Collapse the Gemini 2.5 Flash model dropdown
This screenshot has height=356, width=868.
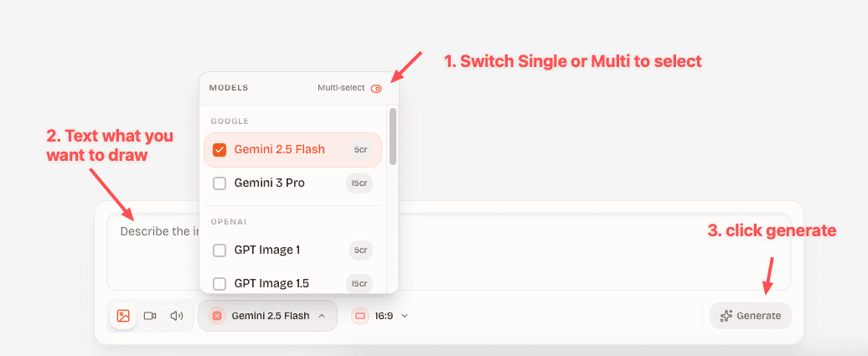coord(321,316)
